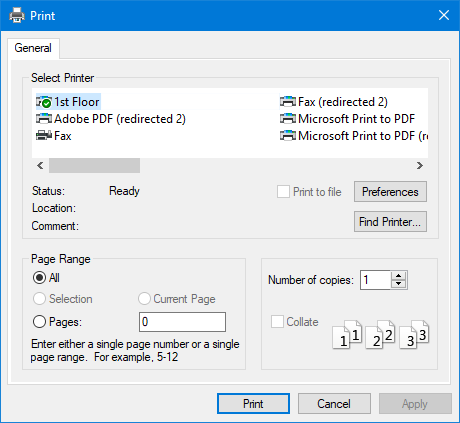Open the General tab

click(33, 48)
